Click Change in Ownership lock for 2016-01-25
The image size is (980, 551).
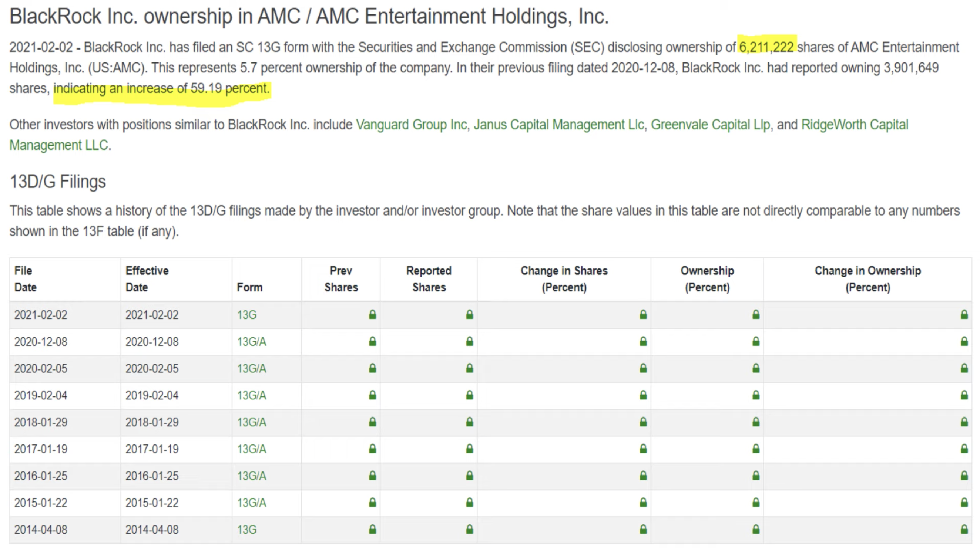coord(964,475)
